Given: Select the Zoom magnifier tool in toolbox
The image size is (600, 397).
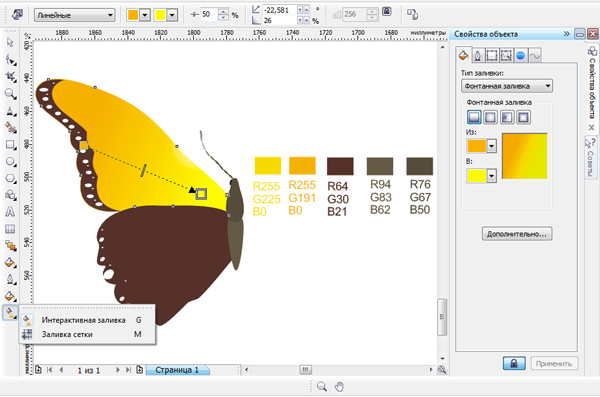Looking at the screenshot, I should tap(10, 93).
